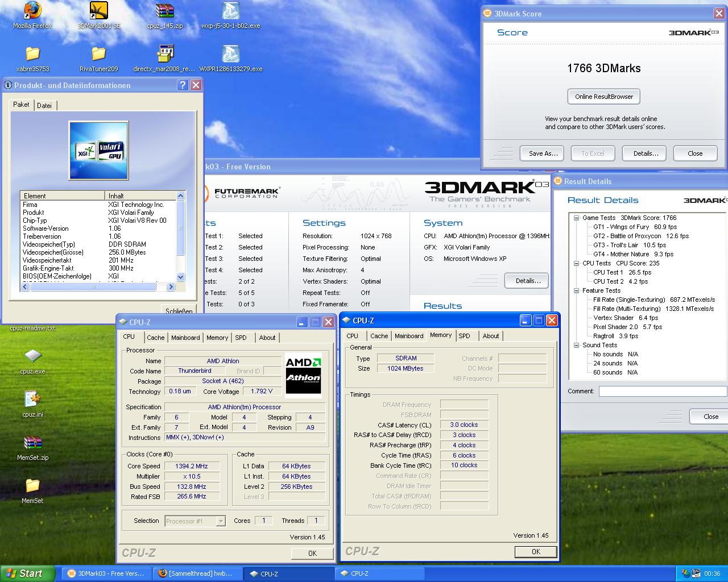This screenshot has width=728, height=582.
Task: Switch to Firefox Sammelthread taskbar item
Action: coord(196,573)
